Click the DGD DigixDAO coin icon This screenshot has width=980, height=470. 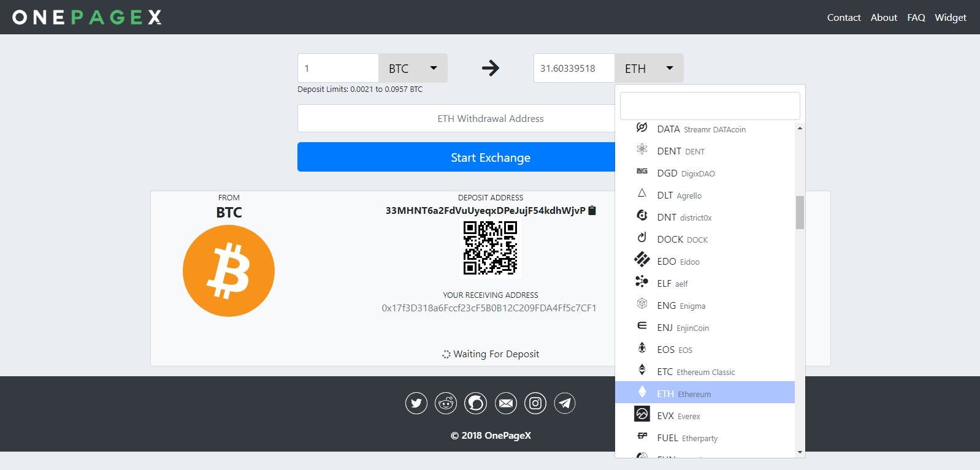(642, 172)
